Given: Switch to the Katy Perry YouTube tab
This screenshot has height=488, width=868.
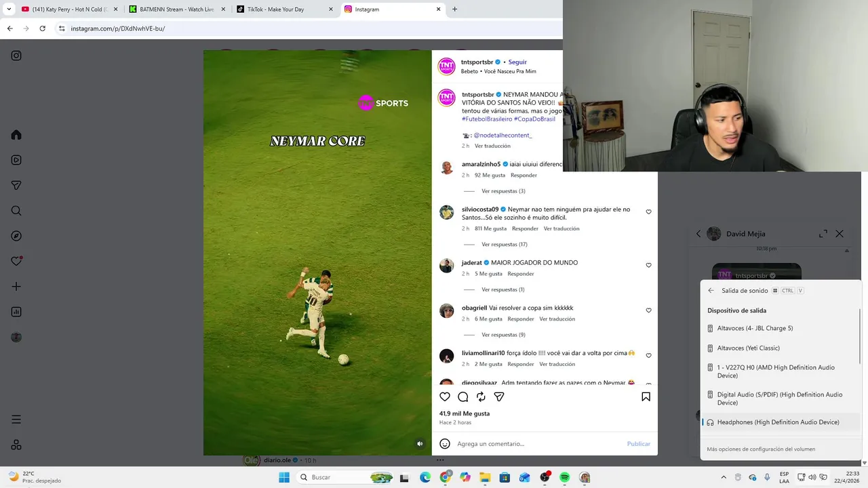Looking at the screenshot, I should coord(70,9).
